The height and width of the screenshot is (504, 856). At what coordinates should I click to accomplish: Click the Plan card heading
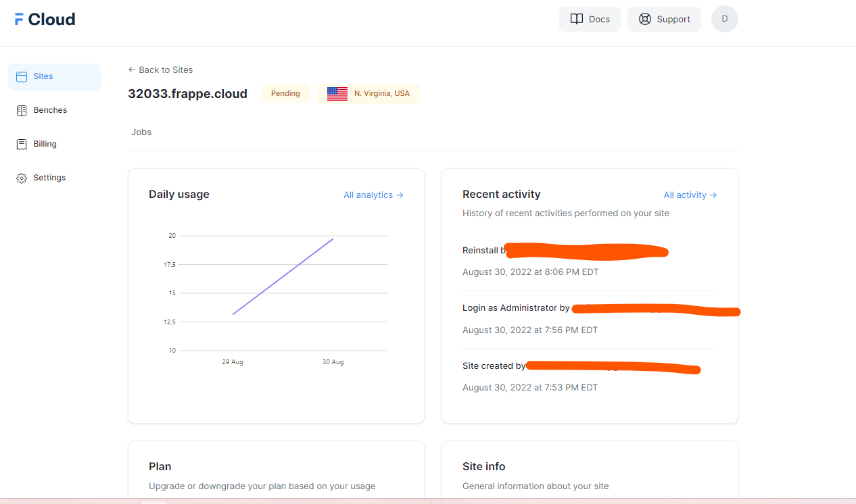pos(160,466)
